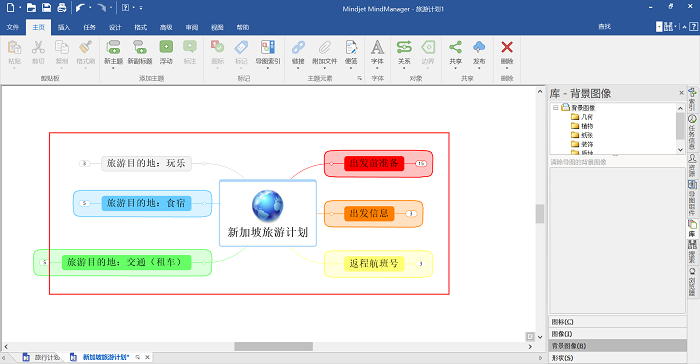
Task: Collapse the 背景图像 root tree node
Action: 555,108
